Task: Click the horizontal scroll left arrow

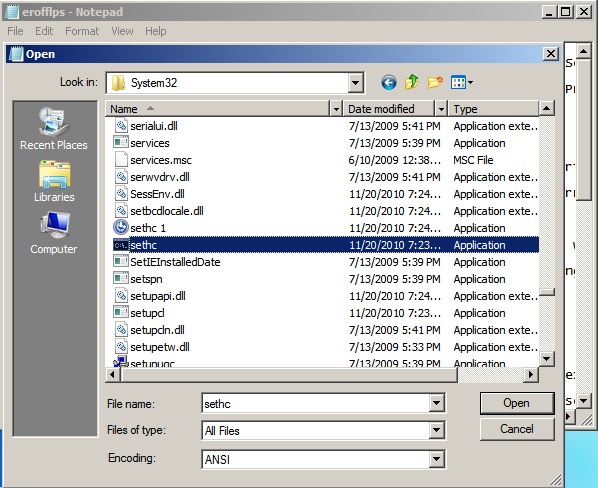Action: point(113,374)
